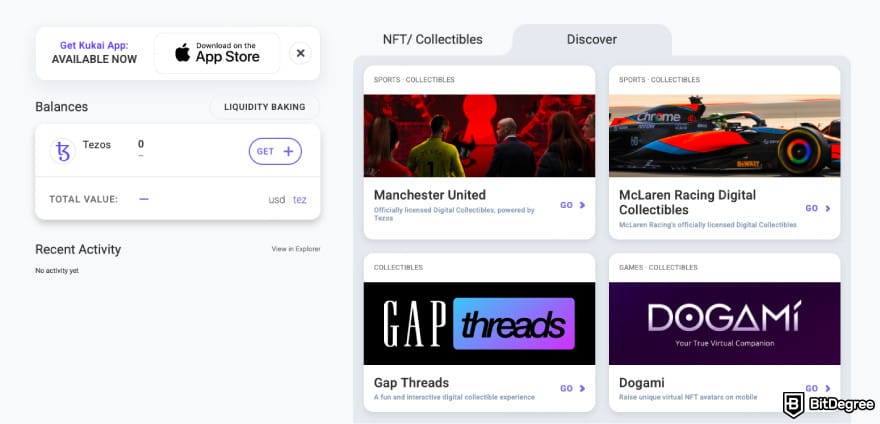The height and width of the screenshot is (424, 880).
Task: Click the GAMES · COLLECTIBLES category label
Action: point(659,267)
